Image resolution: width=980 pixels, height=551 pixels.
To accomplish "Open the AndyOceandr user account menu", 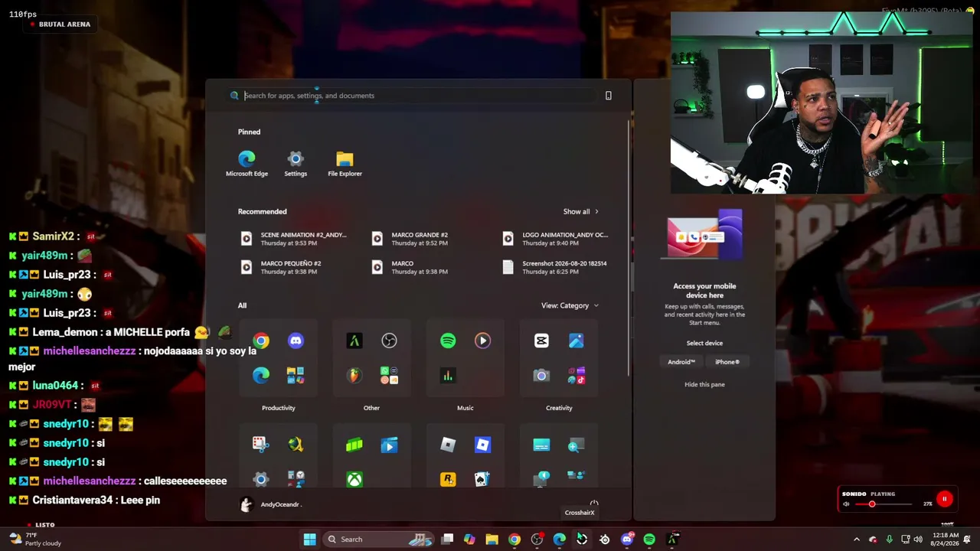I will tap(271, 504).
